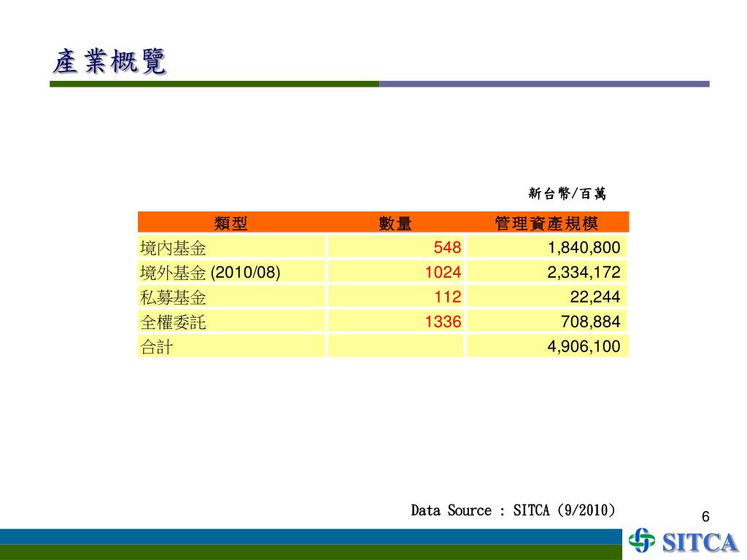
Task: Select the 管理資產規模 column header
Action: (x=546, y=223)
